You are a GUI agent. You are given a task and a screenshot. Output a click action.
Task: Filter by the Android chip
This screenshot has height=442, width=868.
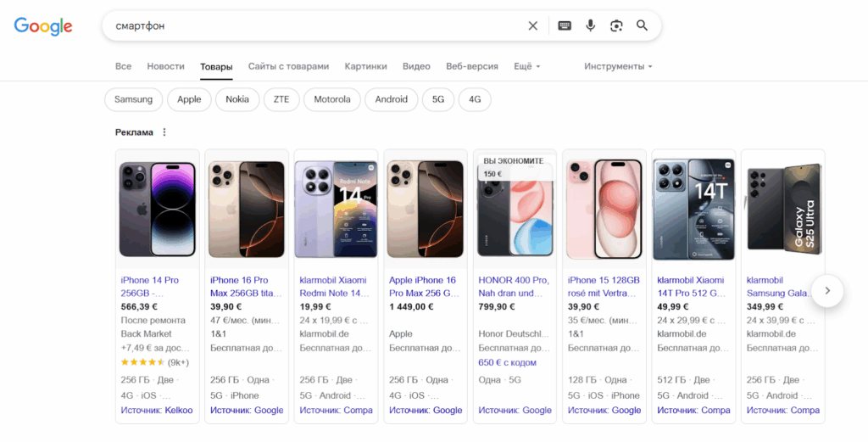(392, 100)
